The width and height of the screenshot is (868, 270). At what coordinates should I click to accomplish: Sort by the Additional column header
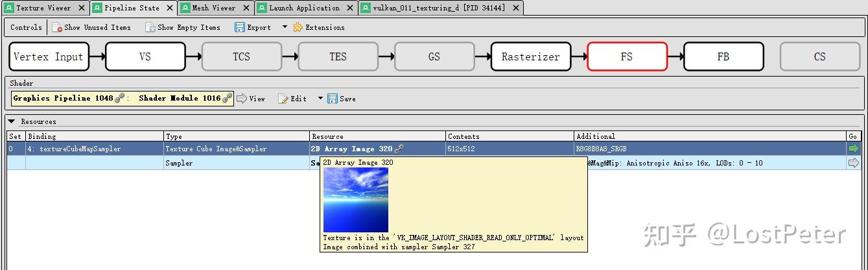click(x=710, y=136)
